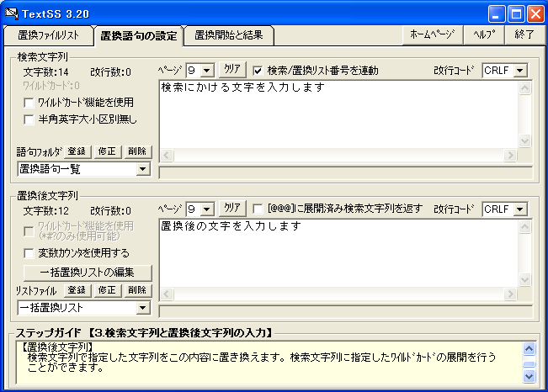Screen dimensions: 548x392
Task: Click into the search string text area
Action: (x=338, y=114)
